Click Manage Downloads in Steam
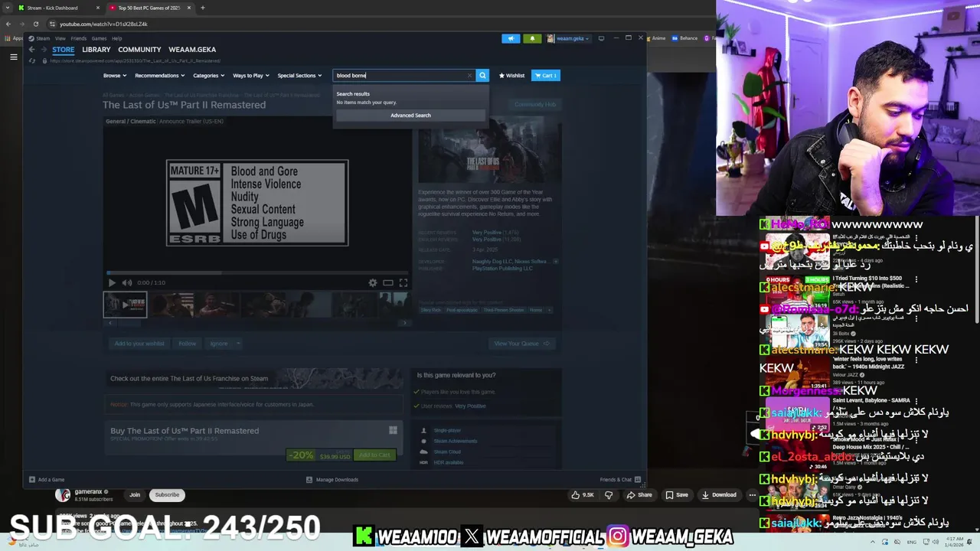Image resolution: width=980 pixels, height=551 pixels. [332, 480]
